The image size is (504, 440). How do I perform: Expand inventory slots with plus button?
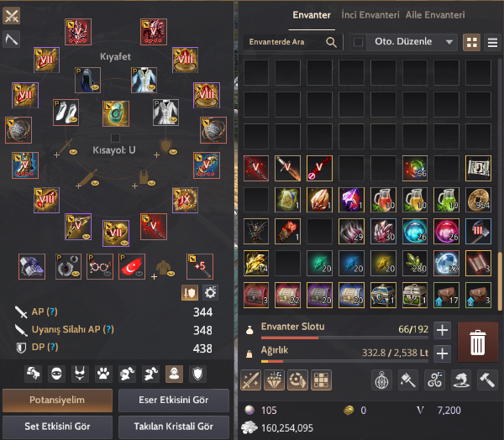coord(443,330)
